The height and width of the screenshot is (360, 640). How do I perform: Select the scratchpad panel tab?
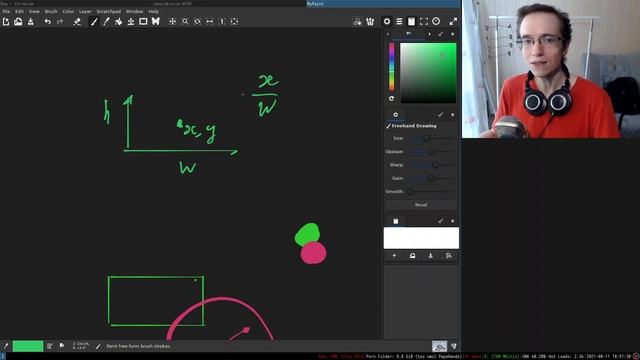(x=396, y=221)
